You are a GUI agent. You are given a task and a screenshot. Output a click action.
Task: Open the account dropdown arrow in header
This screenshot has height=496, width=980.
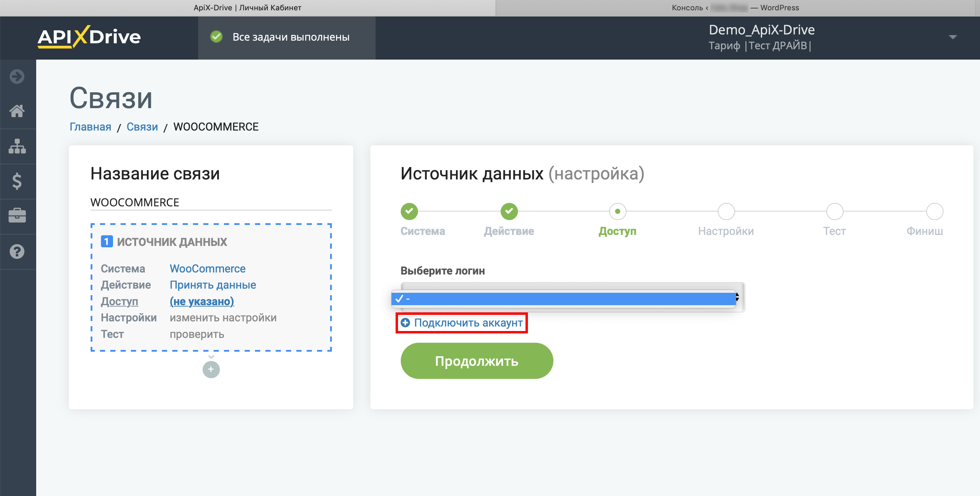tap(953, 37)
